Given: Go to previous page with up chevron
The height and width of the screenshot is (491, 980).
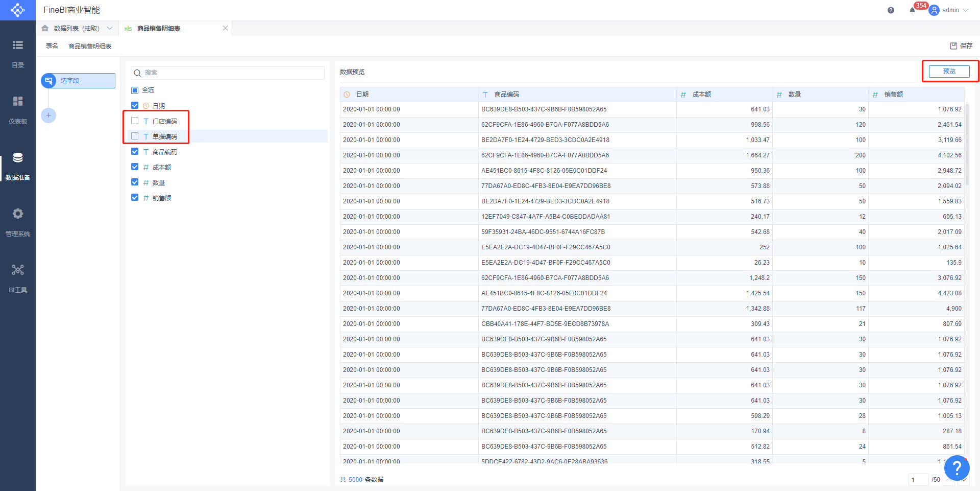Looking at the screenshot, I should (949, 479).
